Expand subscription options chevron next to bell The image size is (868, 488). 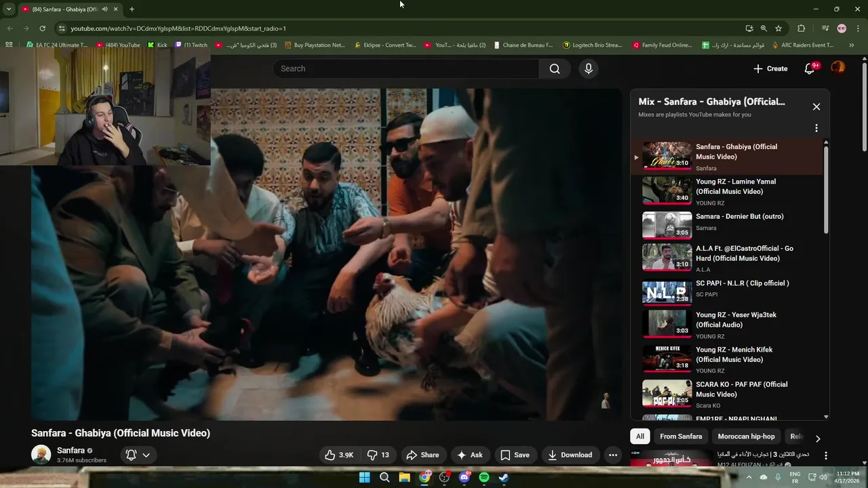(146, 455)
